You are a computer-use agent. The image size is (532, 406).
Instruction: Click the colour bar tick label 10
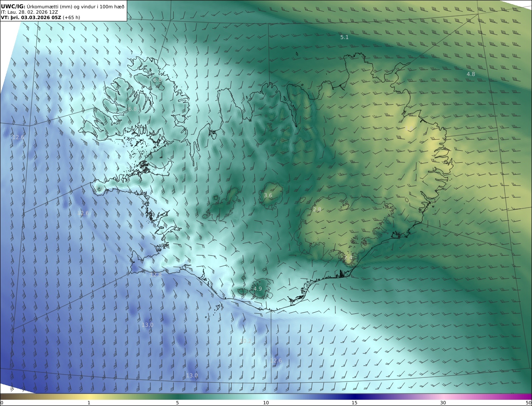pos(266,403)
